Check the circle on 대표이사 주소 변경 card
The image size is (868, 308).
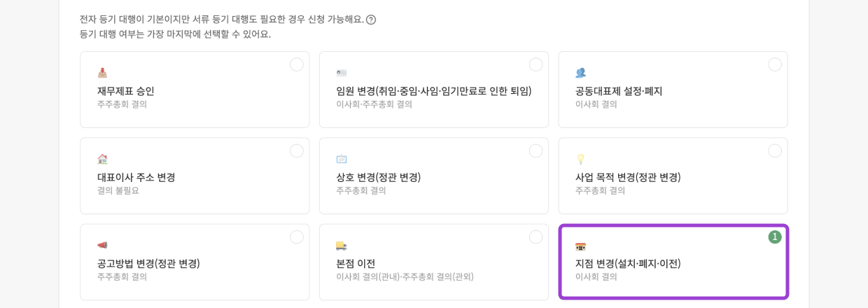(297, 150)
